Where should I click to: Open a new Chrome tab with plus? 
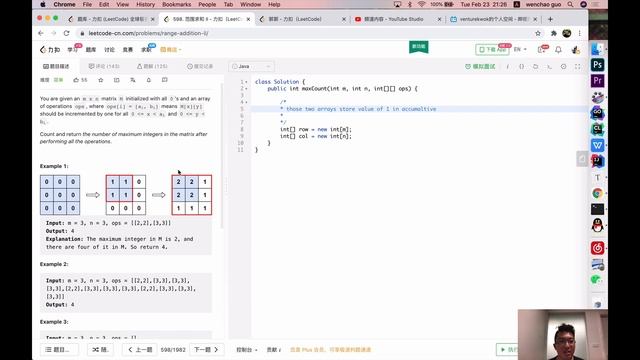coord(550,19)
